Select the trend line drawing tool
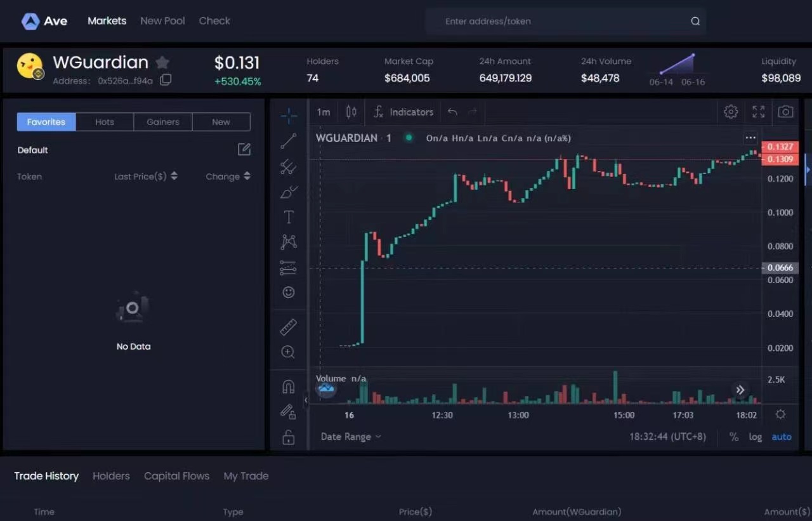Screen dimensions: 812x521 click(x=289, y=141)
